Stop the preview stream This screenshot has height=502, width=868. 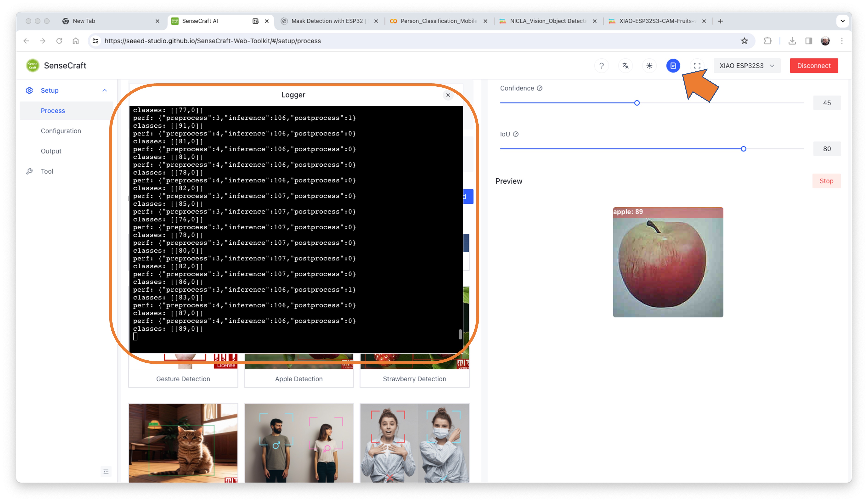[x=826, y=181]
